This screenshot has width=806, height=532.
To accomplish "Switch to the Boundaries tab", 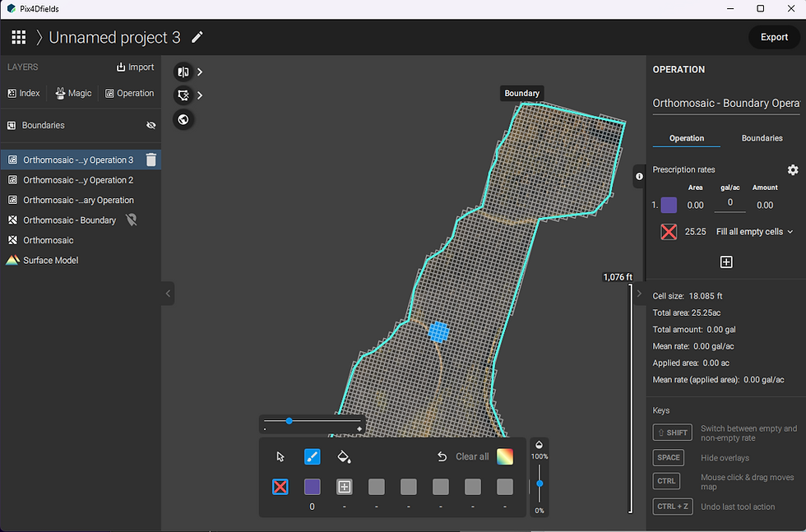I will (x=762, y=138).
